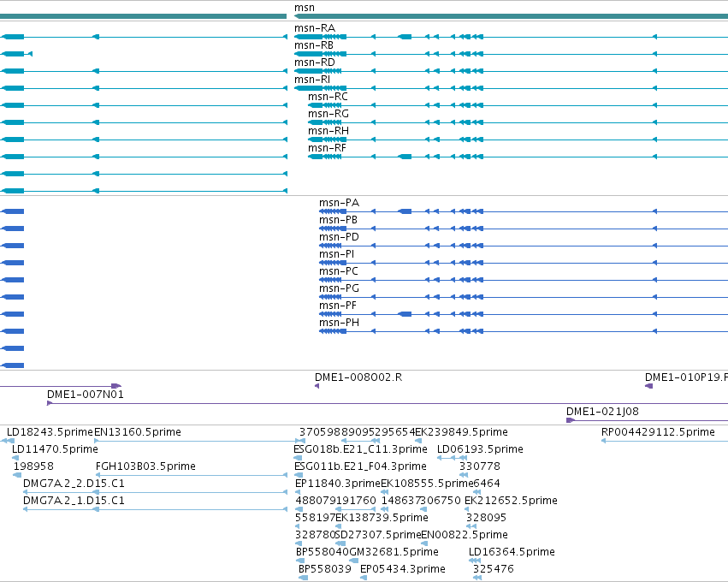Viewport: 728px width, 582px height.
Task: Select the FGH103B03.5prime EST label
Action: pyautogui.click(x=145, y=466)
